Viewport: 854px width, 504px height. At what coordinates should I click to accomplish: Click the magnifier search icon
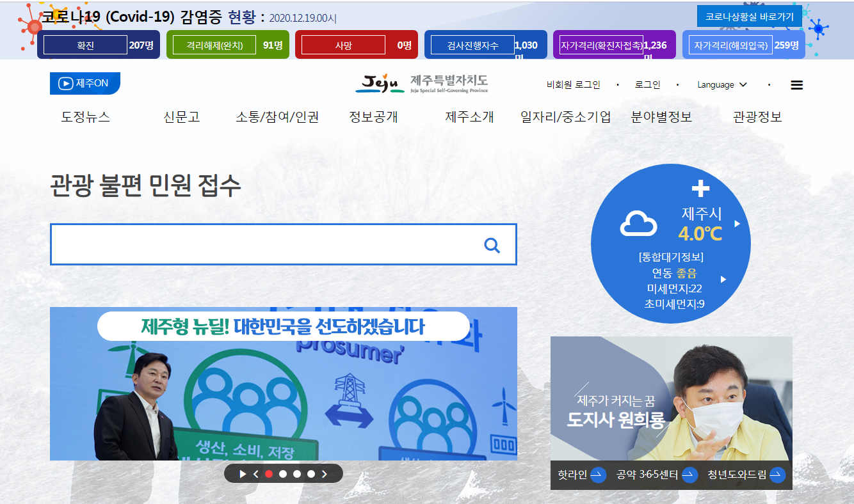[492, 245]
